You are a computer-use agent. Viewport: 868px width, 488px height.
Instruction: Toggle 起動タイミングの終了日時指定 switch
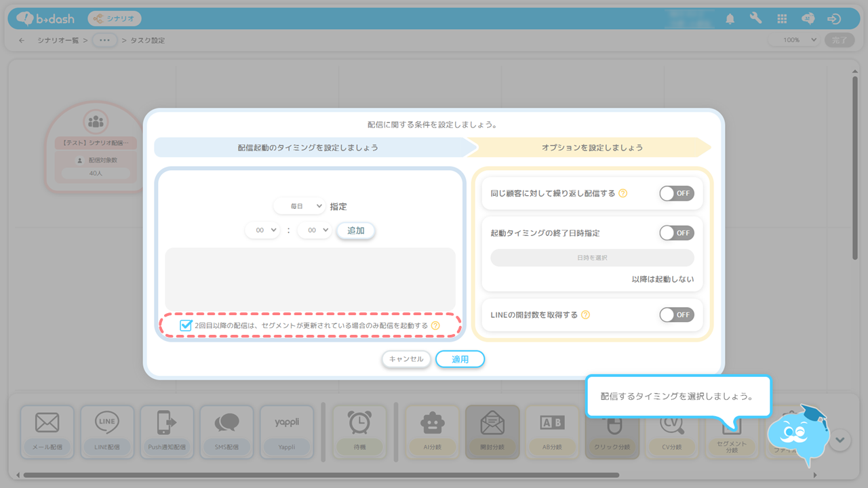tap(677, 233)
